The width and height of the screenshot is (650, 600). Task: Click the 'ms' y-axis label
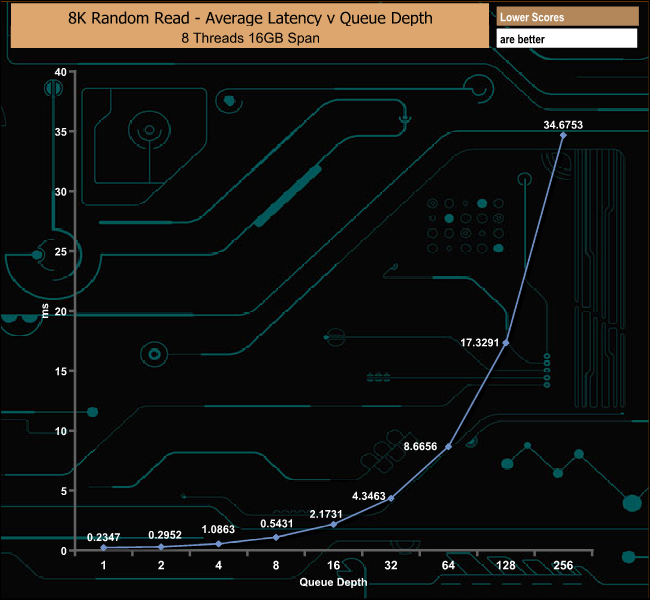[x=45, y=311]
